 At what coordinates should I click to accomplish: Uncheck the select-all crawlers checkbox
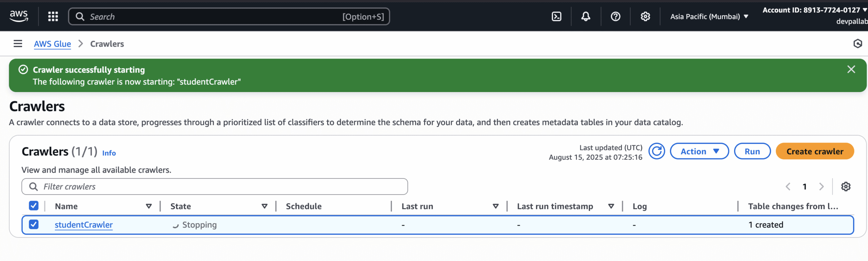34,206
